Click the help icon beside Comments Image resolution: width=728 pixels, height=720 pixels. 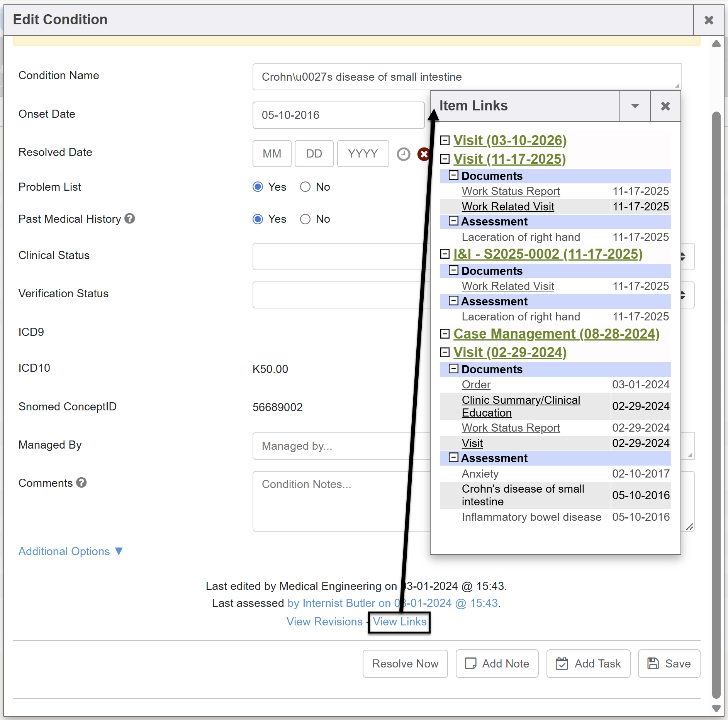pyautogui.click(x=81, y=483)
